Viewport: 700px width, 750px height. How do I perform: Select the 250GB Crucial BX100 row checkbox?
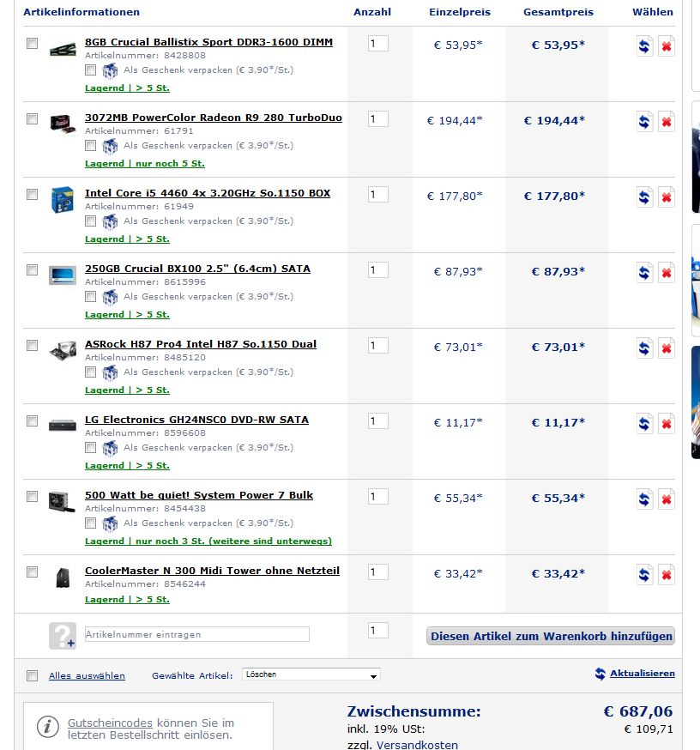[32, 270]
